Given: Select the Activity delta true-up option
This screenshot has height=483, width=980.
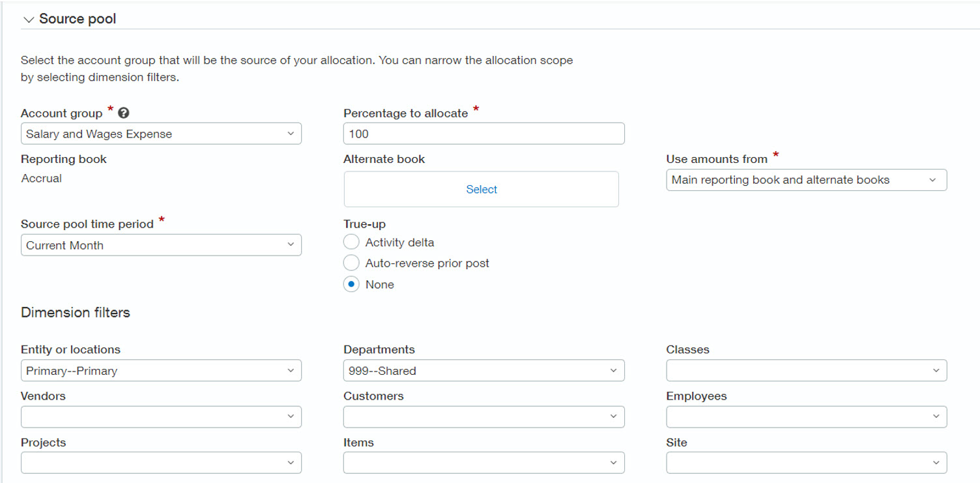Looking at the screenshot, I should tap(351, 242).
